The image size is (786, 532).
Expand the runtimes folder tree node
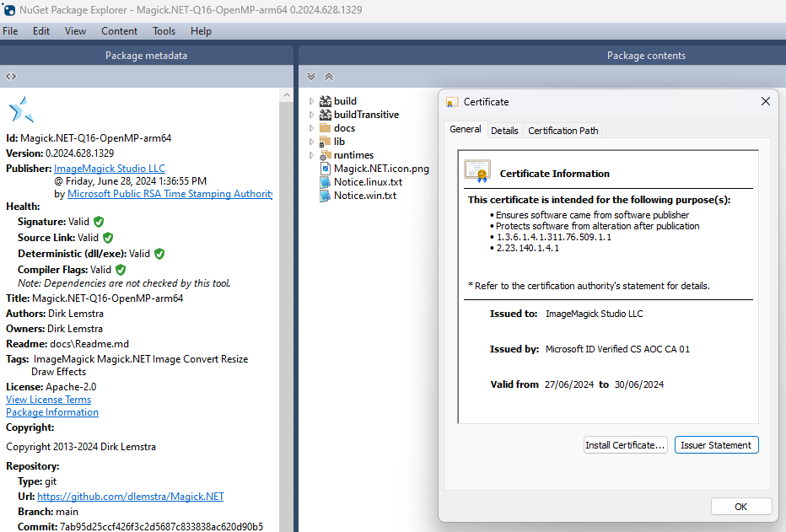[x=311, y=155]
